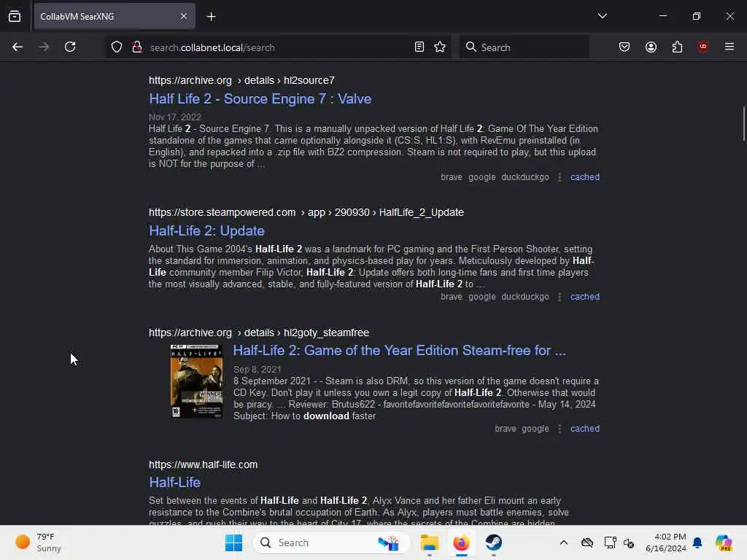Open cached link for Game of the Year result
Viewport: 747px width, 560px height.
tap(584, 429)
